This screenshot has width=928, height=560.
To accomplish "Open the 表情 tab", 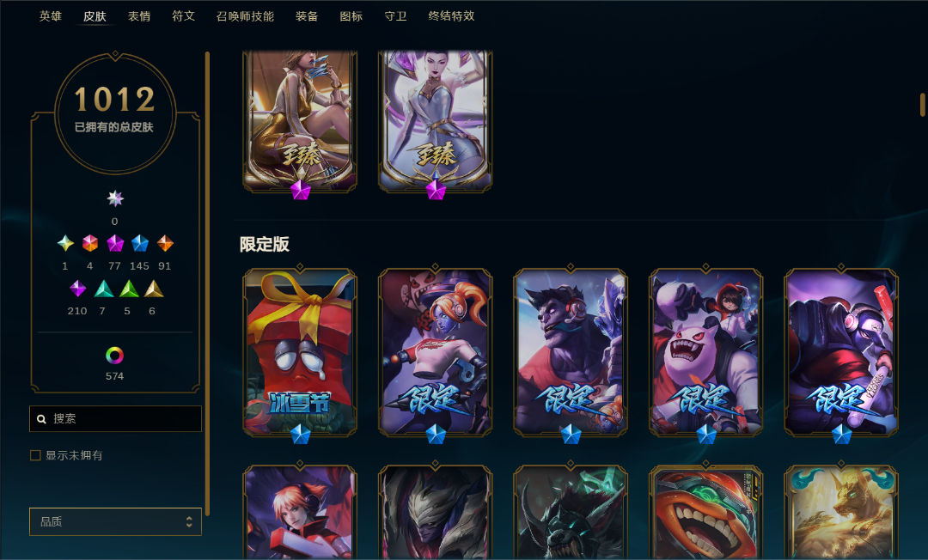I will [x=139, y=16].
